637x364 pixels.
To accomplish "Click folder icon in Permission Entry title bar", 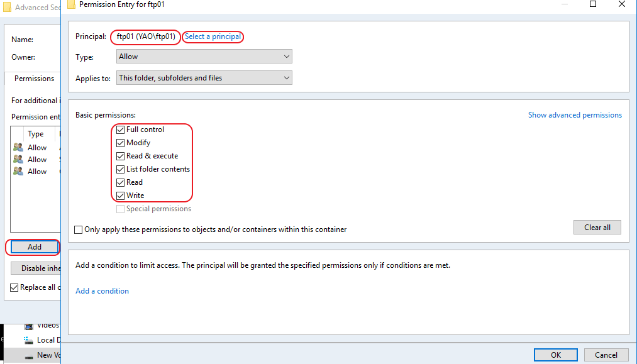I will (x=71, y=4).
